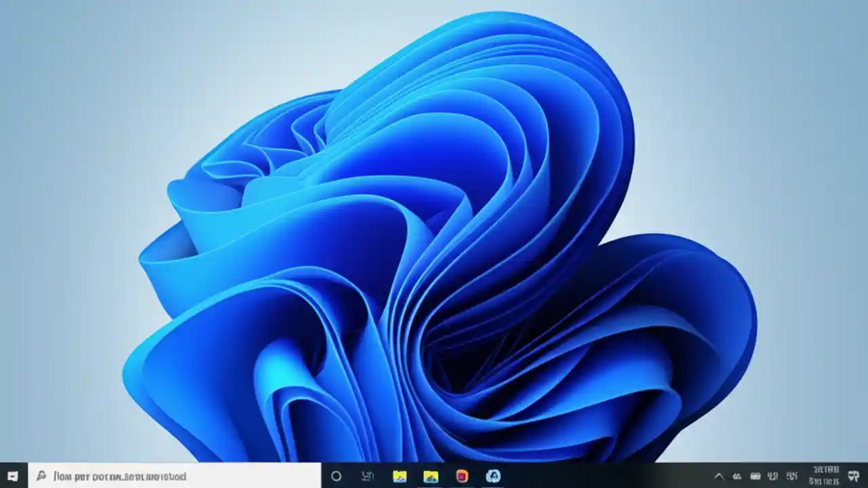Open the second pinned folder icon
The image size is (868, 488).
coord(430,477)
